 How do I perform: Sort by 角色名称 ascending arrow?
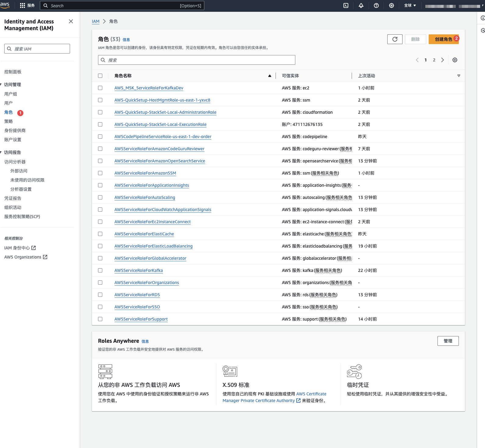pos(270,76)
